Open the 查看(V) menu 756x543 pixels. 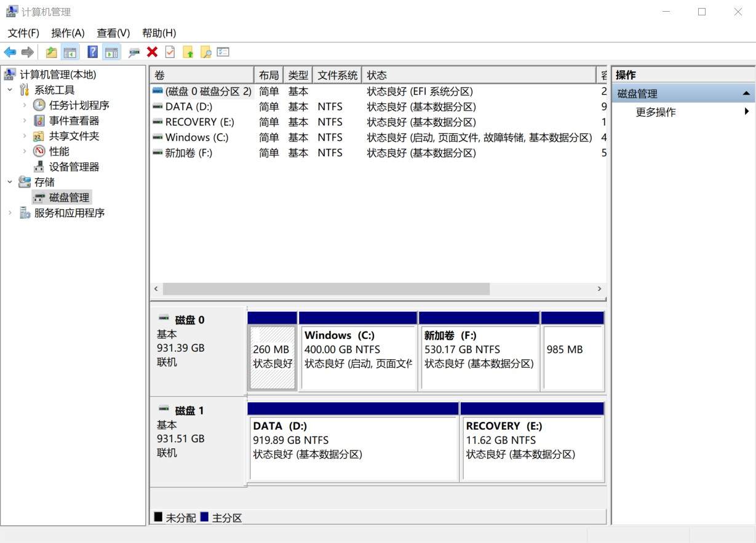(x=113, y=33)
